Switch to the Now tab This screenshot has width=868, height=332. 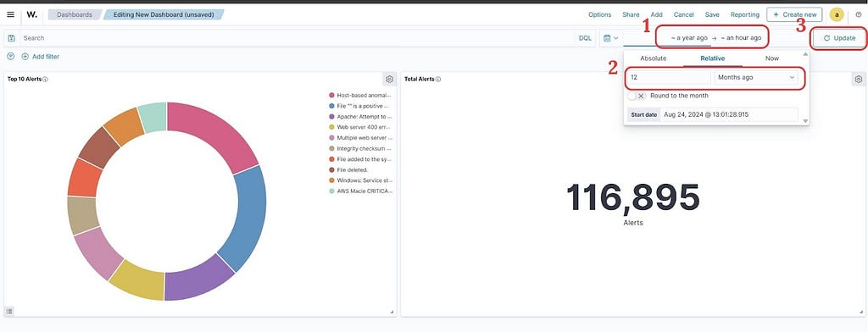(771, 58)
